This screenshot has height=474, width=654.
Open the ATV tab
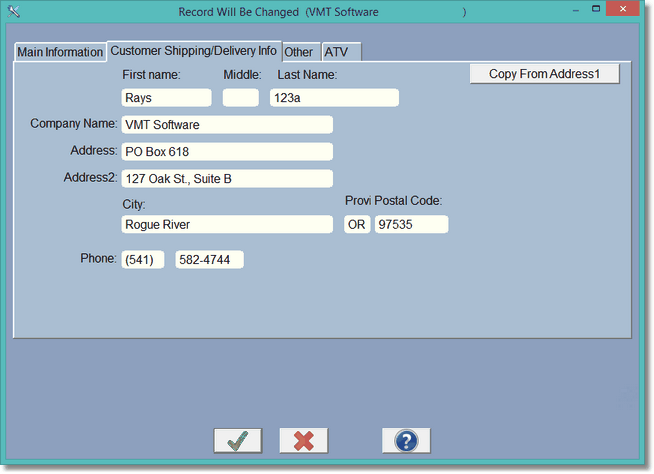(x=340, y=52)
